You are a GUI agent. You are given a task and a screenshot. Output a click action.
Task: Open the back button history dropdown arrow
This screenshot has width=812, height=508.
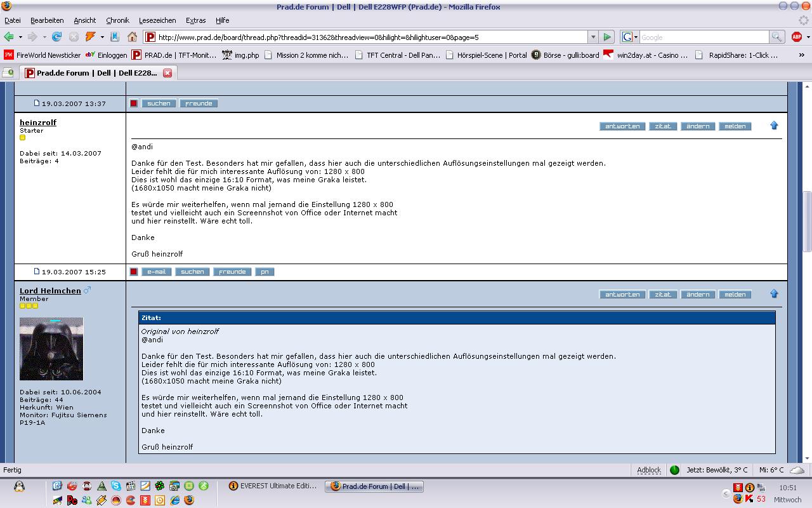pyautogui.click(x=20, y=37)
